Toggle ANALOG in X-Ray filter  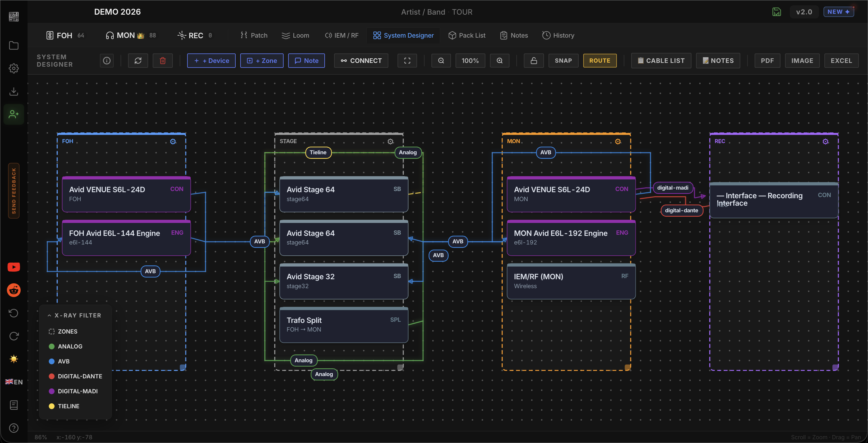[66, 346]
